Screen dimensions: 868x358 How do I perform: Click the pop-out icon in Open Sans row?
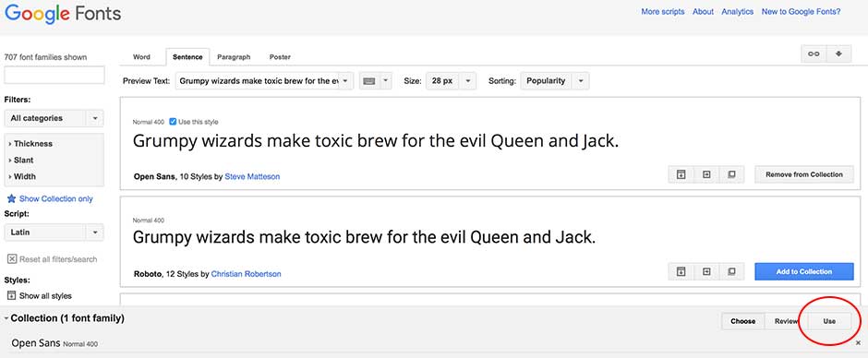point(731,174)
